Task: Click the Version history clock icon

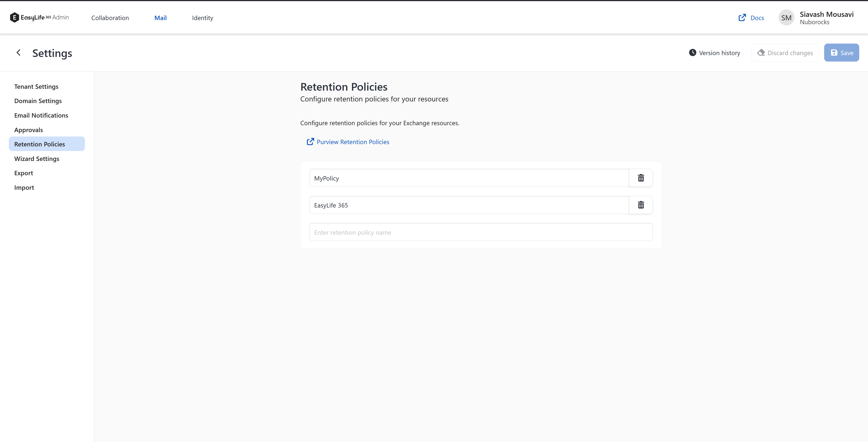Action: [x=692, y=53]
